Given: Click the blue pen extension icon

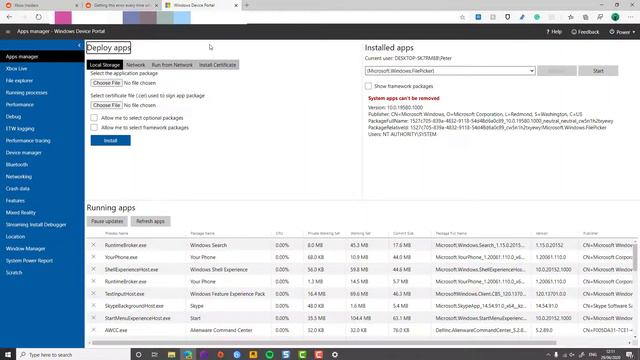Looking at the screenshot, I should point(522,17).
